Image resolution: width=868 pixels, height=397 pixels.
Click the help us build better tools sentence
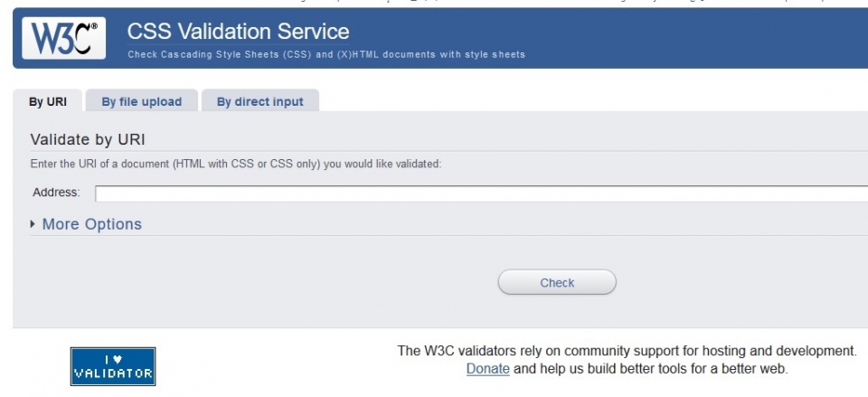tap(651, 369)
